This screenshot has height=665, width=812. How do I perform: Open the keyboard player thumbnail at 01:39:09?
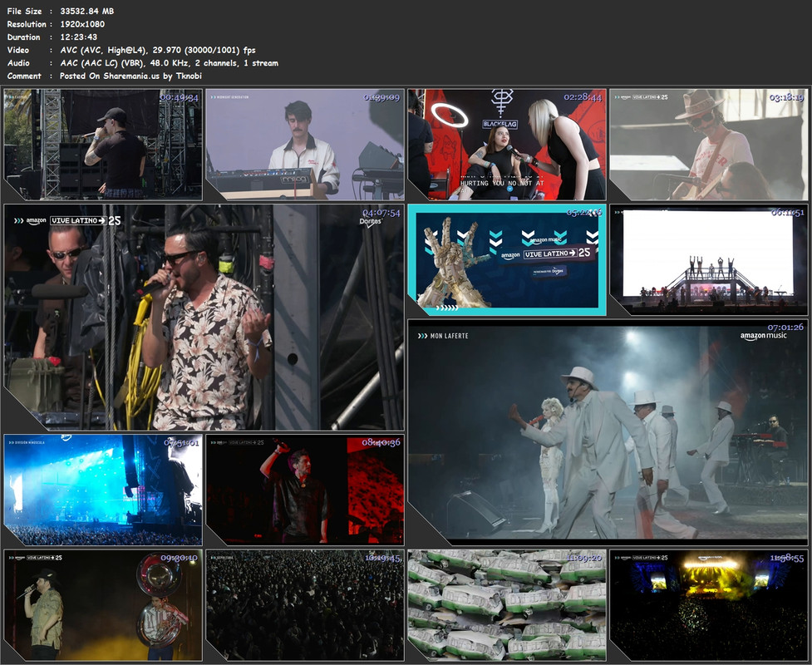coord(304,144)
